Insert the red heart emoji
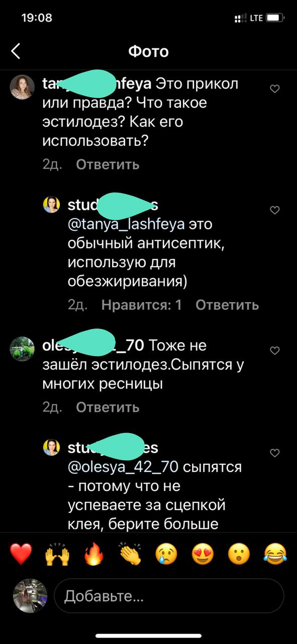The image size is (297, 644). pyautogui.click(x=21, y=554)
